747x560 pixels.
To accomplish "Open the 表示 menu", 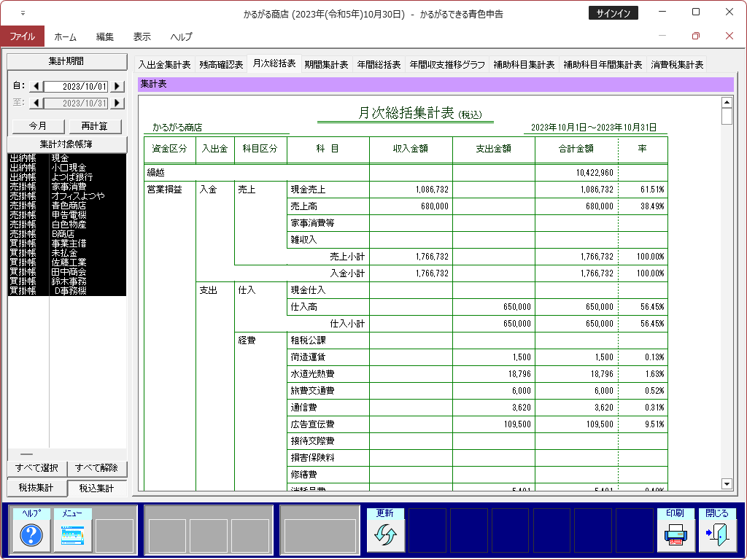I will (142, 36).
